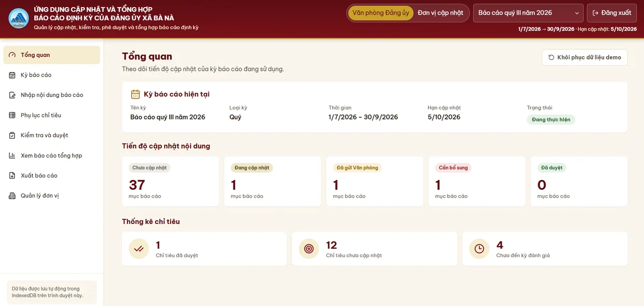Viewport: 644px width, 306px height.
Task: Click the double-check icon for Chỉ tiêu đã duyệt
Action: pos(139,249)
